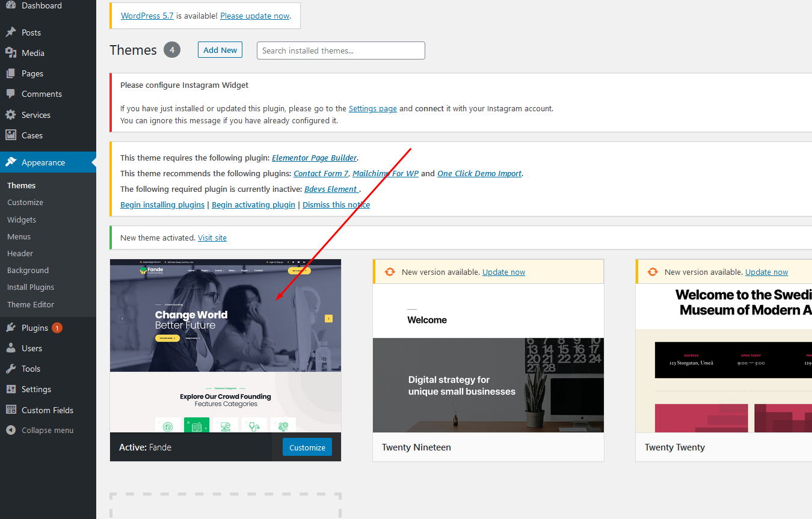Click the Visit site link
The width and height of the screenshot is (812, 519).
coord(212,238)
